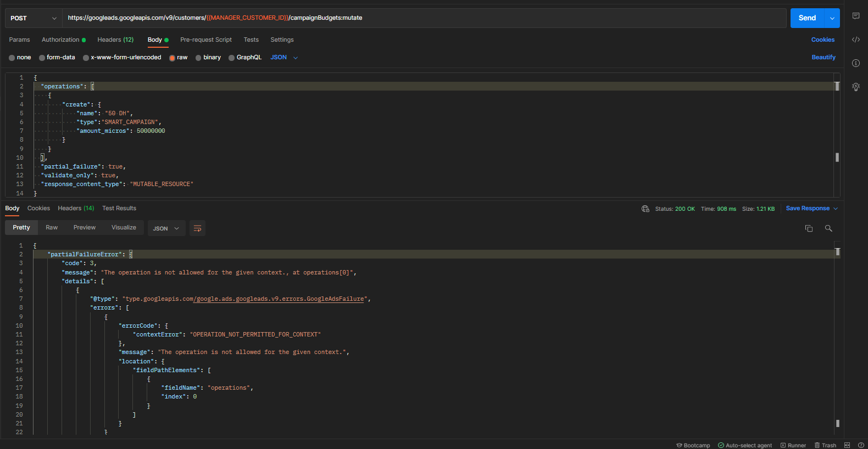Copy the response body with copy icon
This screenshot has width=868, height=449.
[809, 228]
